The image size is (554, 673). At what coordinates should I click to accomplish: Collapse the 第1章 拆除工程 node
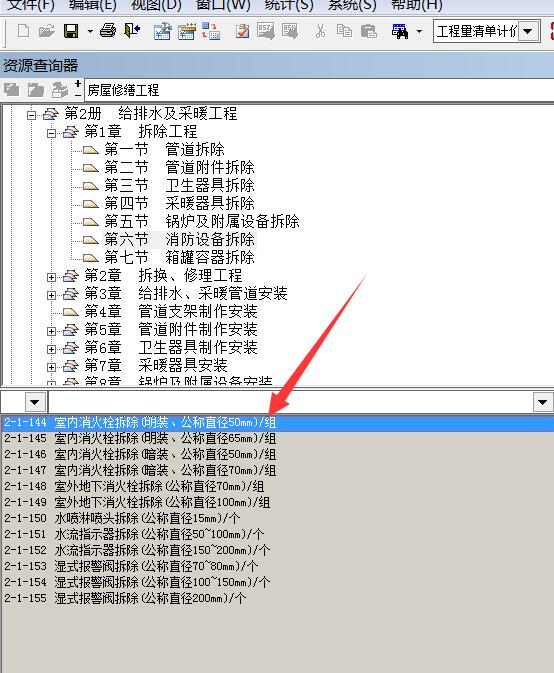(51, 133)
